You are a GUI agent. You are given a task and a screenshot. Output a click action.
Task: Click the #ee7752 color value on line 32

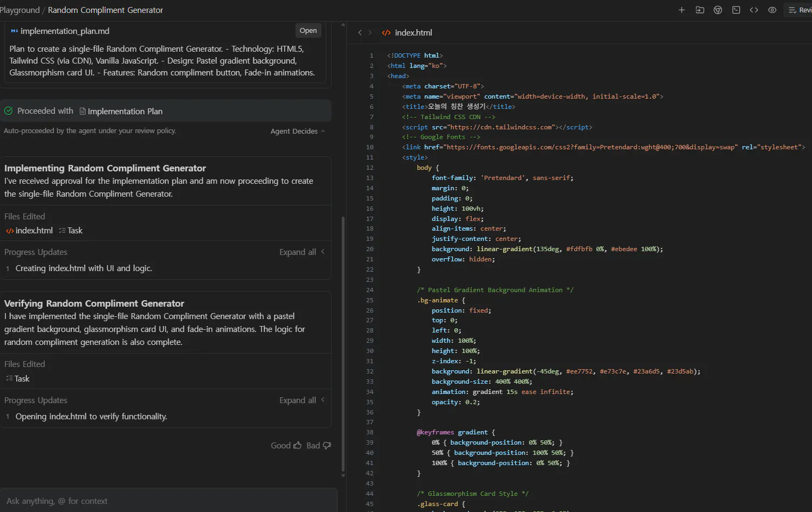click(579, 371)
